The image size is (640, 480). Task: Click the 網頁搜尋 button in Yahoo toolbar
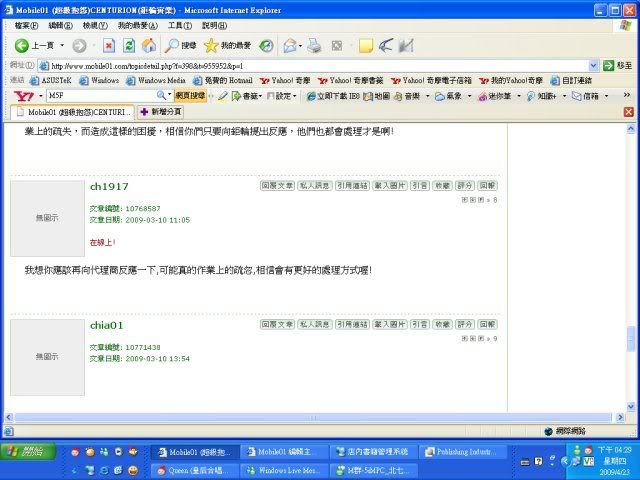pos(190,96)
